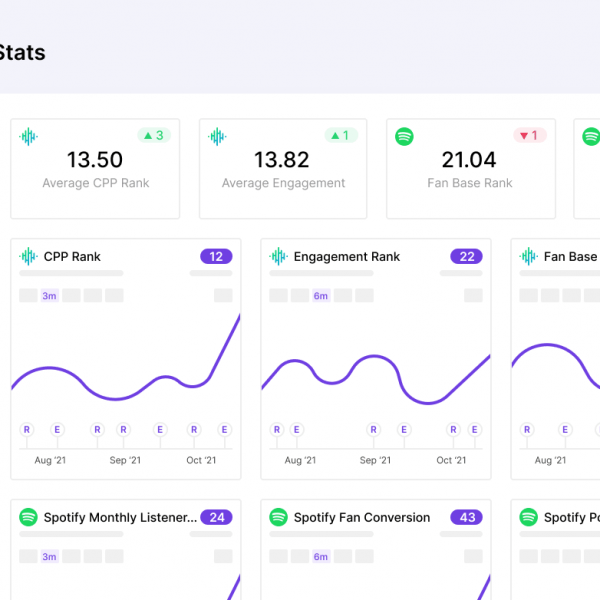Click the Engagement Rank chart title

tap(347, 256)
